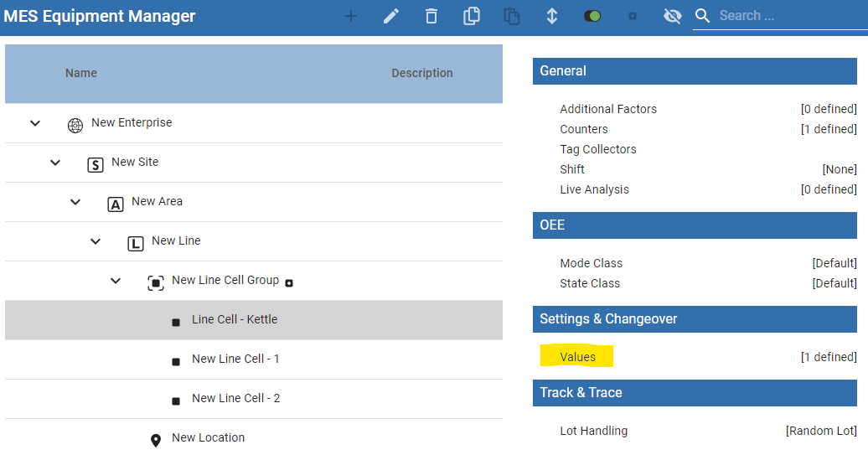Collapse the New Enterprise node
Image resolution: width=868 pixels, height=455 pixels.
[x=35, y=123]
